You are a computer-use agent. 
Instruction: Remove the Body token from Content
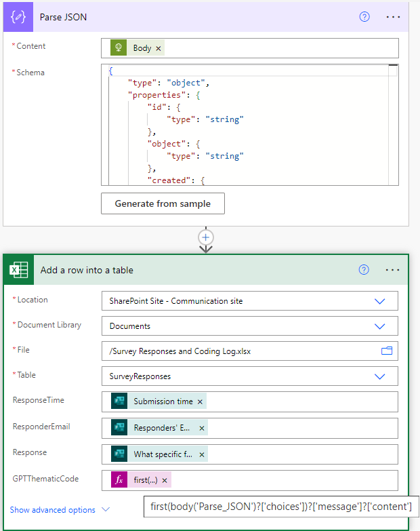coord(159,48)
